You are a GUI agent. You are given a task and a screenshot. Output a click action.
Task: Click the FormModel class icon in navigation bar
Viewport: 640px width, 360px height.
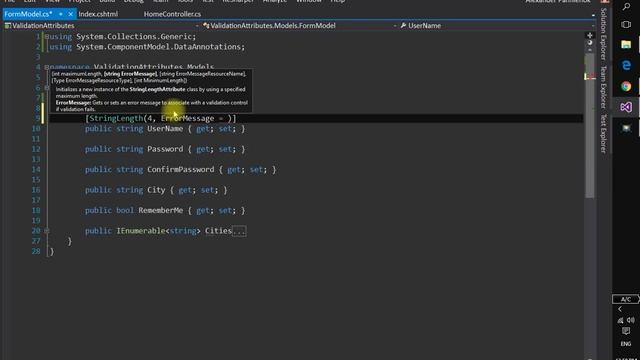pyautogui.click(x=206, y=26)
